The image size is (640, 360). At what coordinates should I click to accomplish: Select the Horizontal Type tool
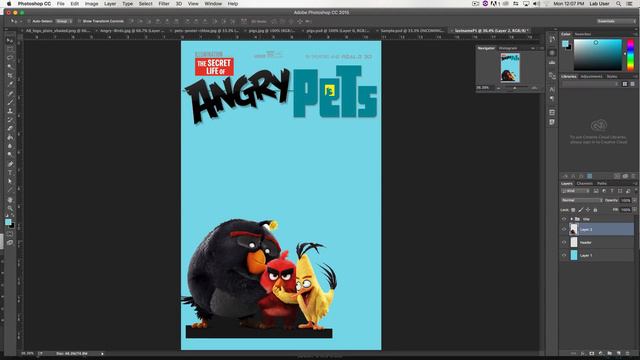click(x=10, y=173)
